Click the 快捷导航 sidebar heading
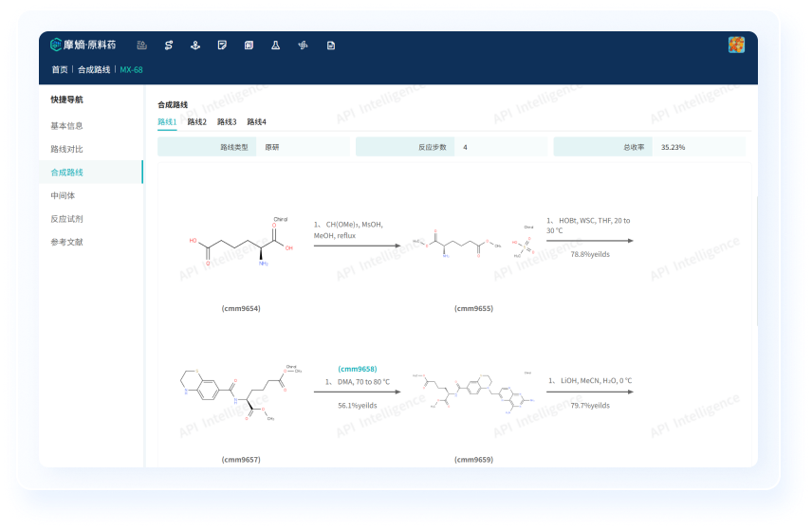 click(66, 100)
